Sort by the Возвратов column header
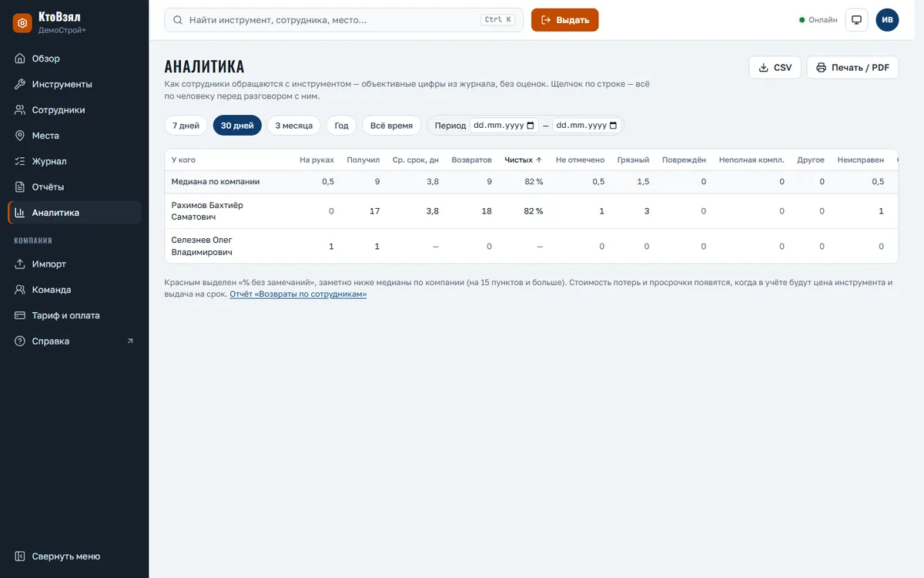 (x=472, y=160)
